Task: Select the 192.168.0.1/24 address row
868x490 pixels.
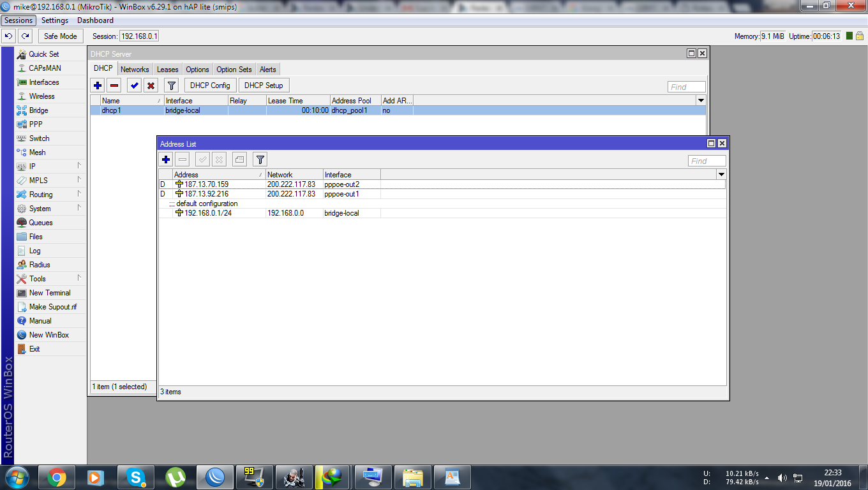Action: click(442, 213)
